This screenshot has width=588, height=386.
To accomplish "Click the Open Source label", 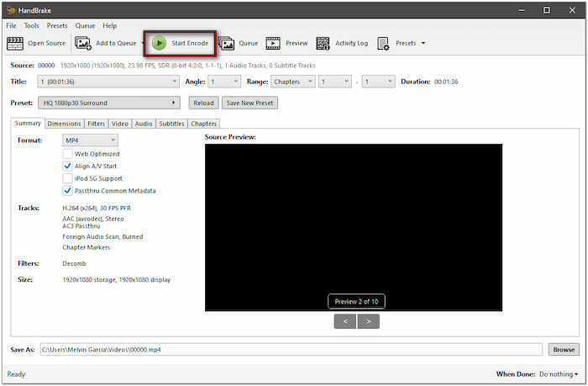I will [46, 43].
